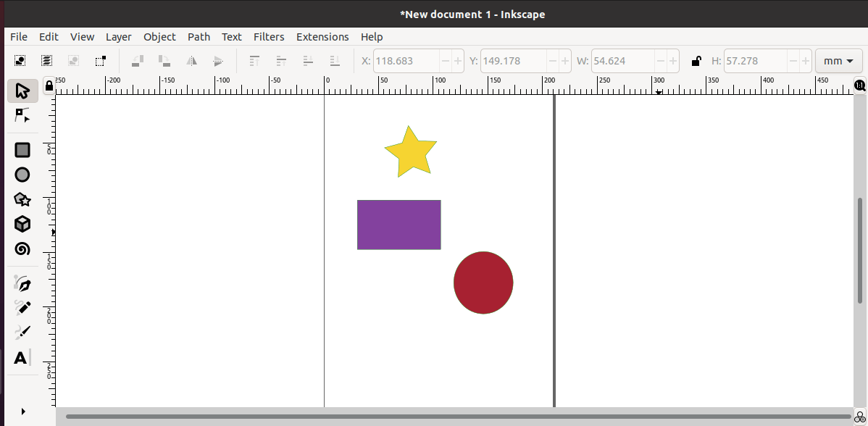
Task: Flip the selection horizontally
Action: (191, 61)
